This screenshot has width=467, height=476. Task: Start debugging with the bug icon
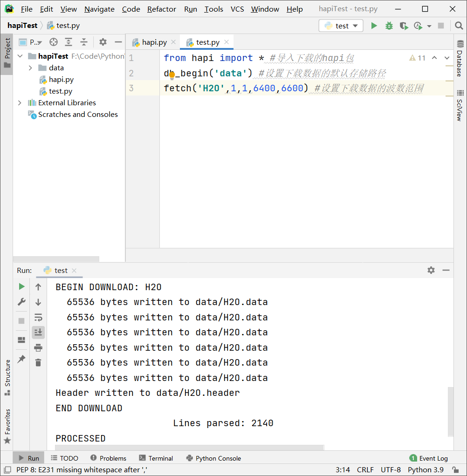[x=389, y=26]
